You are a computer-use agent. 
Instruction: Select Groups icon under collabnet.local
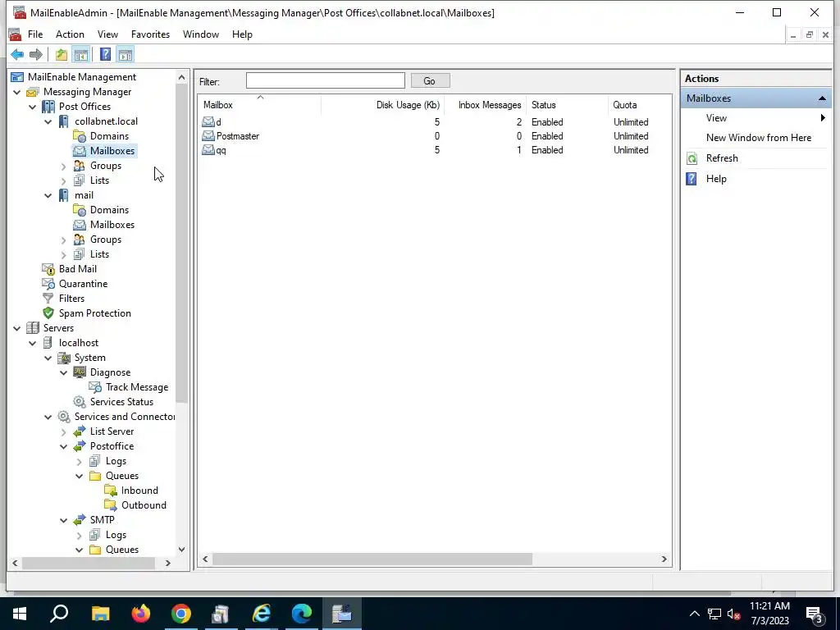tap(79, 166)
